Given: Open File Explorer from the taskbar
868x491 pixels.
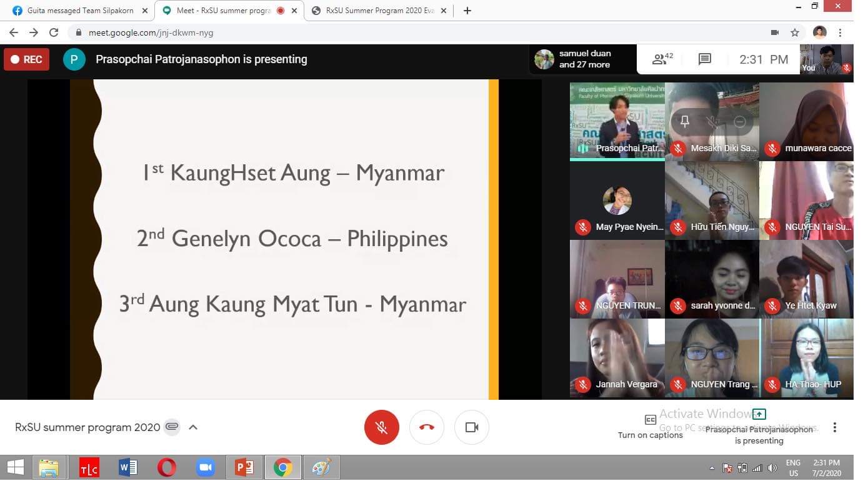Looking at the screenshot, I should pyautogui.click(x=49, y=467).
